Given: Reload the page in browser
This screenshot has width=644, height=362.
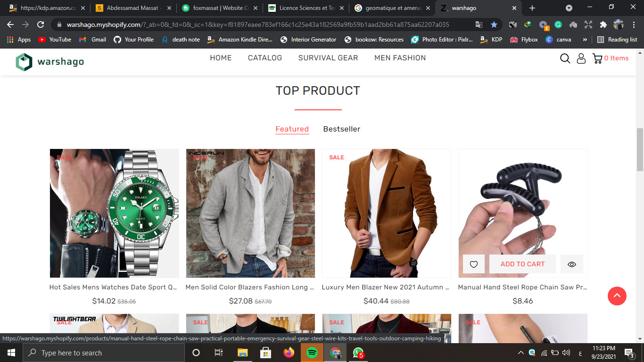Looking at the screenshot, I should [x=41, y=25].
